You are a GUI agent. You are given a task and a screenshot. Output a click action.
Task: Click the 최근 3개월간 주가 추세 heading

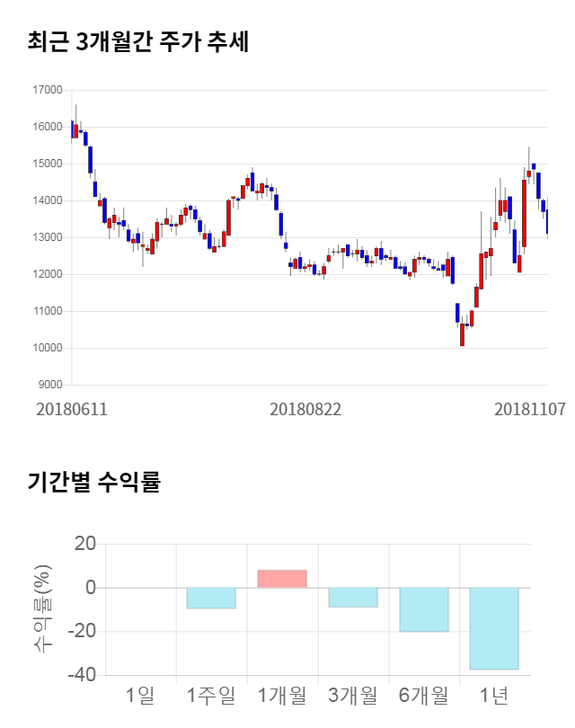[x=137, y=42]
